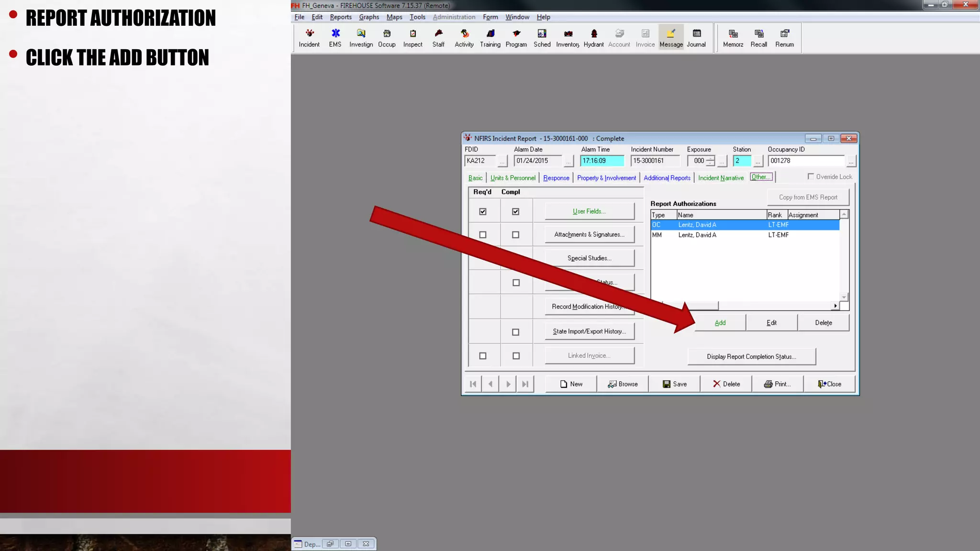The image size is (980, 551).
Task: Open the Journal toolbar icon
Action: point(696,38)
